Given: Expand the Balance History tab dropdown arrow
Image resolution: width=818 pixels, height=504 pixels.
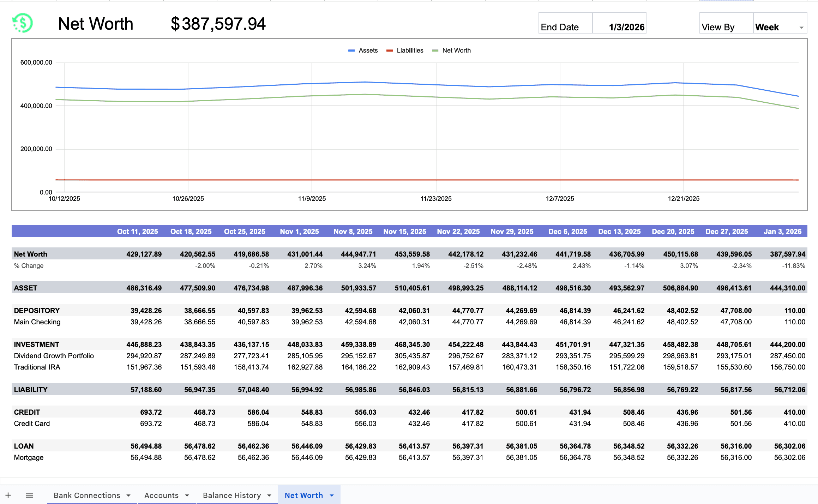Looking at the screenshot, I should click(270, 495).
